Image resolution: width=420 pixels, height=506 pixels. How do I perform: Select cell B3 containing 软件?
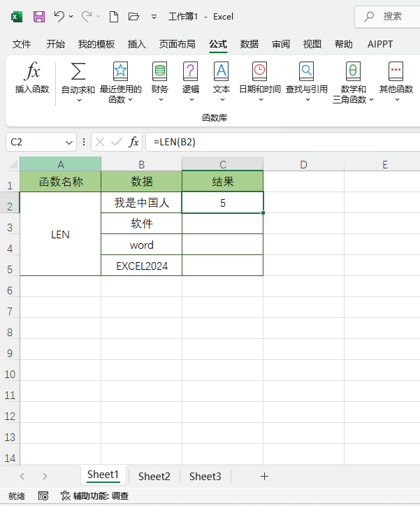click(141, 224)
